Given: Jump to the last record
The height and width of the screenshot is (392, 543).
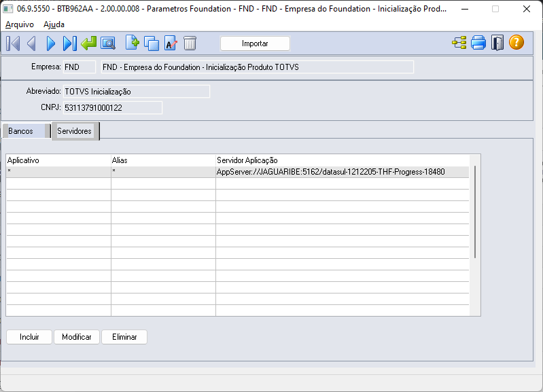Looking at the screenshot, I should click(x=69, y=43).
